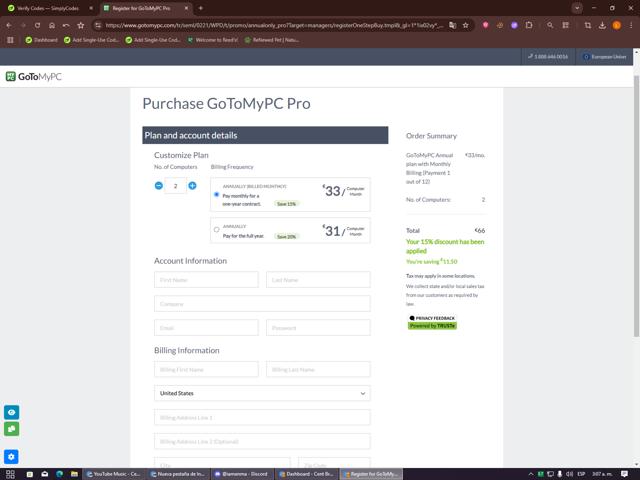Click the screenshot crop toolbar icon
The width and height of the screenshot is (640, 480).
click(x=588, y=25)
